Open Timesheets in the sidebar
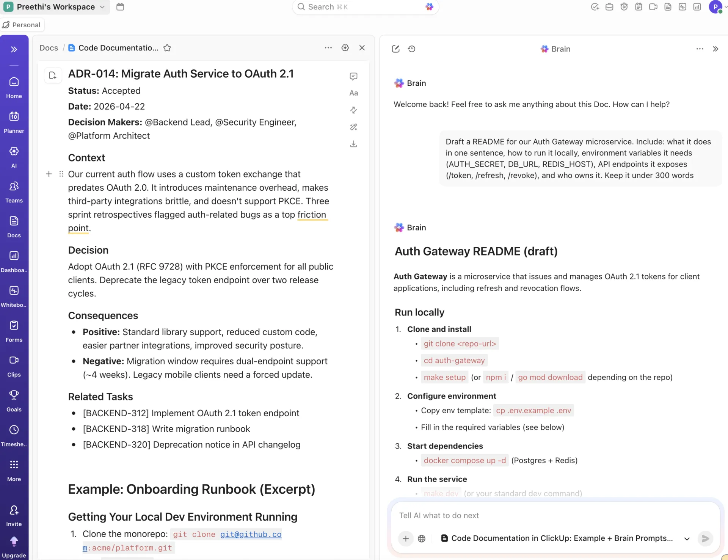This screenshot has width=728, height=560. click(x=14, y=436)
